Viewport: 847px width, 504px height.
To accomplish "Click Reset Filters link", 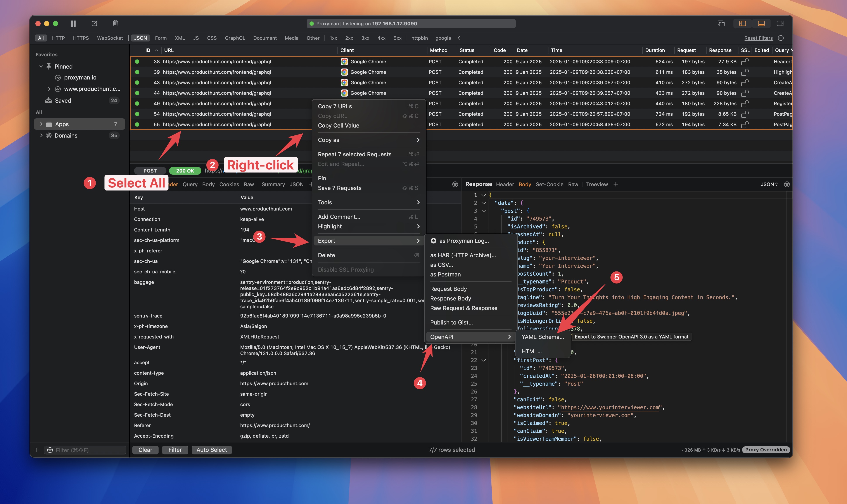I will 758,38.
